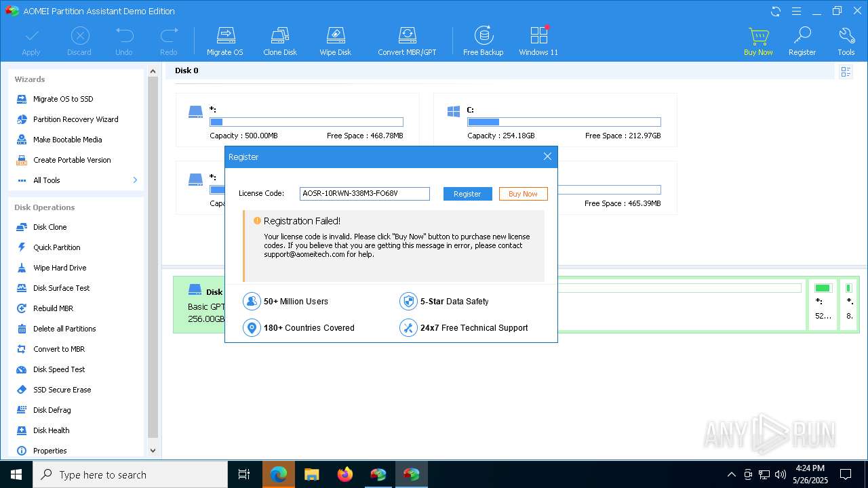This screenshot has height=488, width=868.
Task: Open Firefox from taskbar
Action: (345, 474)
